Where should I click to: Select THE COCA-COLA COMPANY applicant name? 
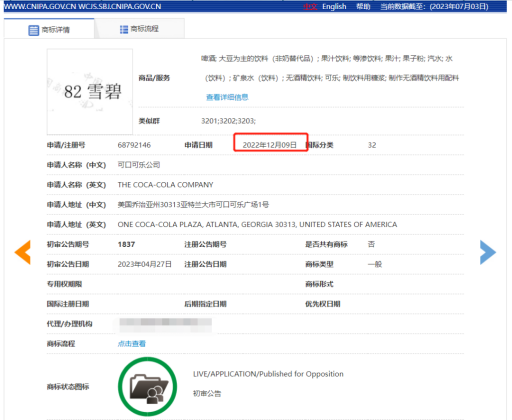point(165,185)
